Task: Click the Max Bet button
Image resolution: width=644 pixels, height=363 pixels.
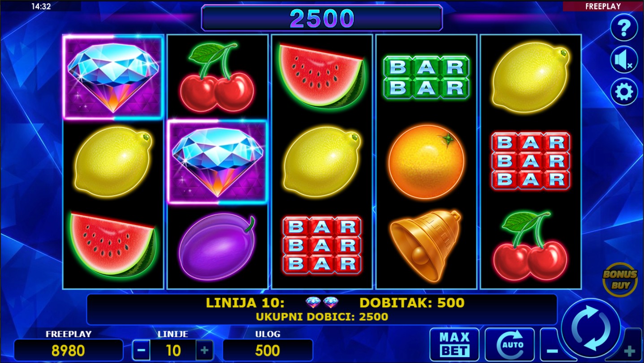Action: tap(454, 345)
